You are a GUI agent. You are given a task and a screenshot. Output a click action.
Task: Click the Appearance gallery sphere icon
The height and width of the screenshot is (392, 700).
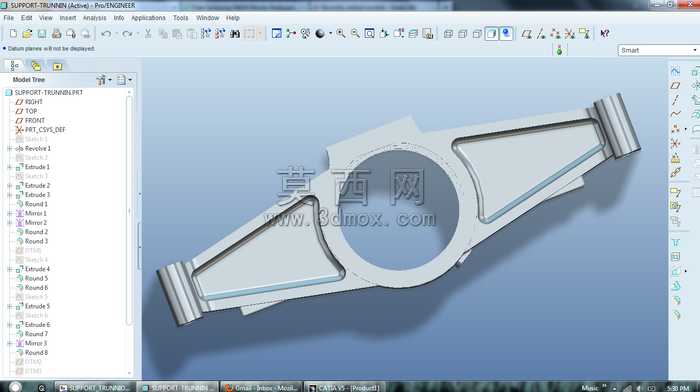320,33
